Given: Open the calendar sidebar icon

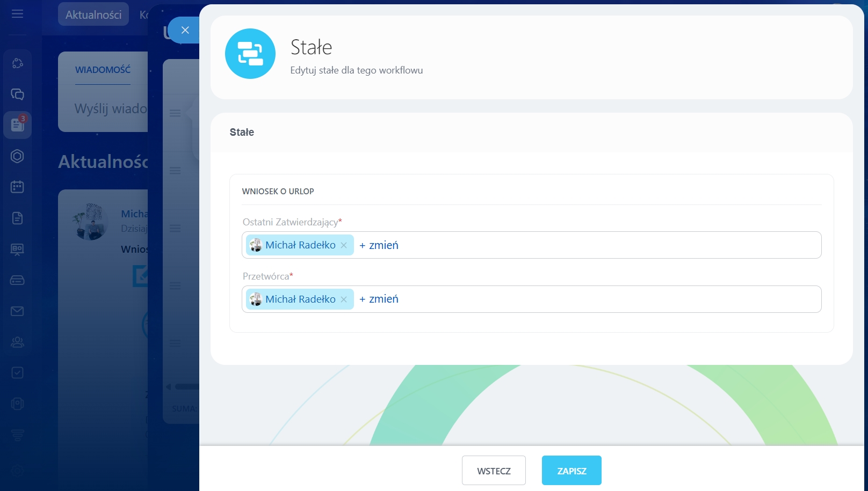Looking at the screenshot, I should coord(17,187).
